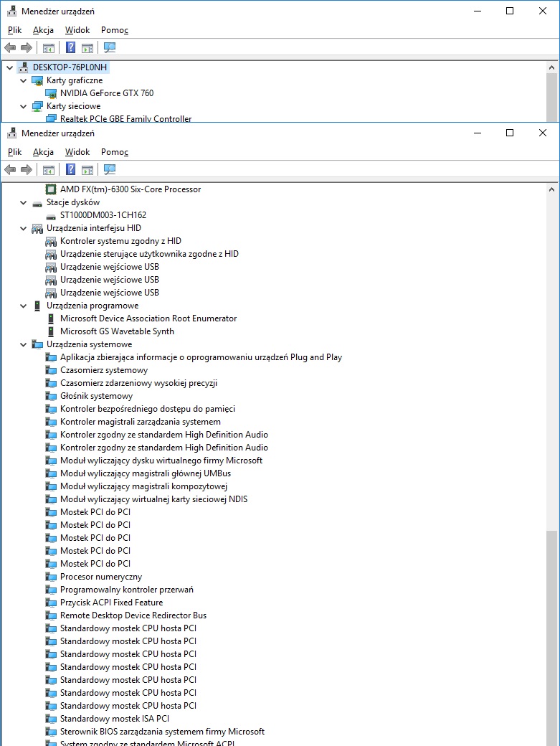The height and width of the screenshot is (746, 560).
Task: Select Sterownik BIOS zarządzania systemem firmy Microsoft
Action: 162,732
